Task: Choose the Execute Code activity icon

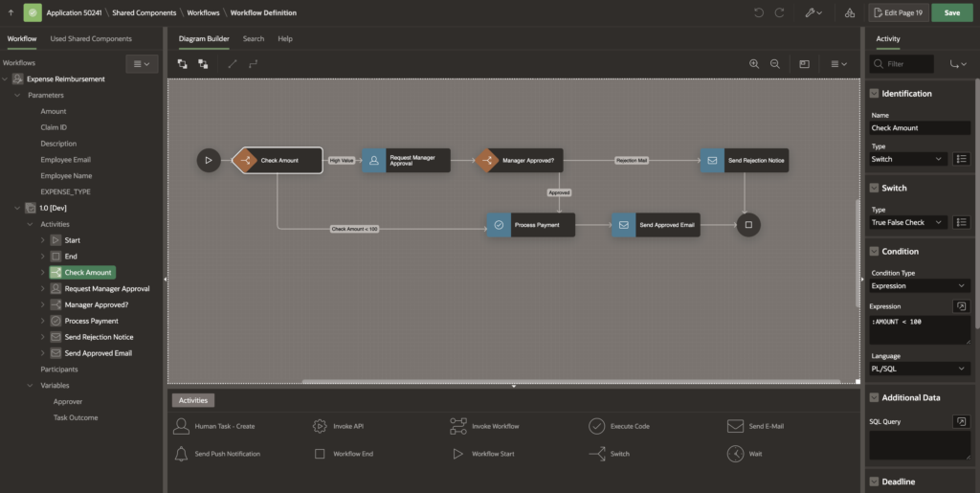Action: 596,426
